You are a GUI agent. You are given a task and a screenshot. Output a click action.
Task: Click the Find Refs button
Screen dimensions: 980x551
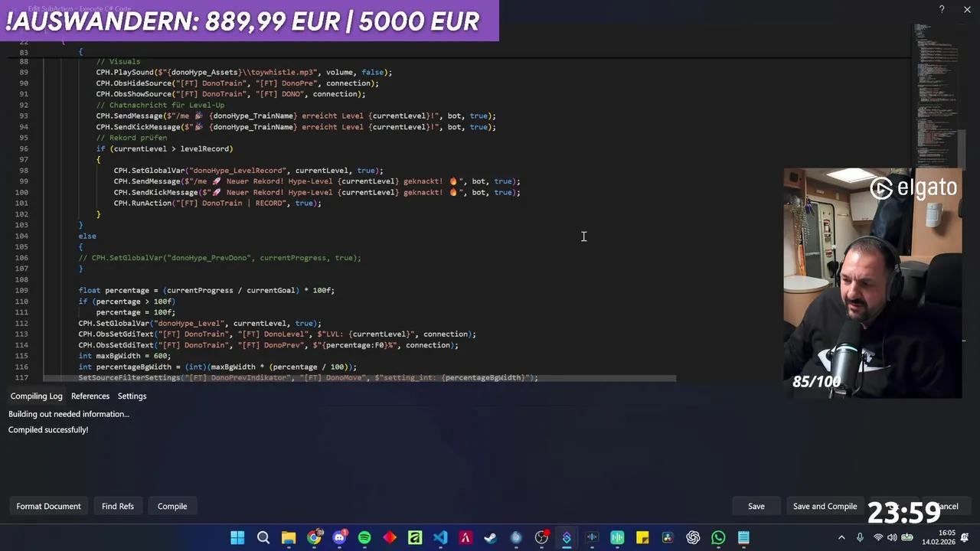[118, 506]
